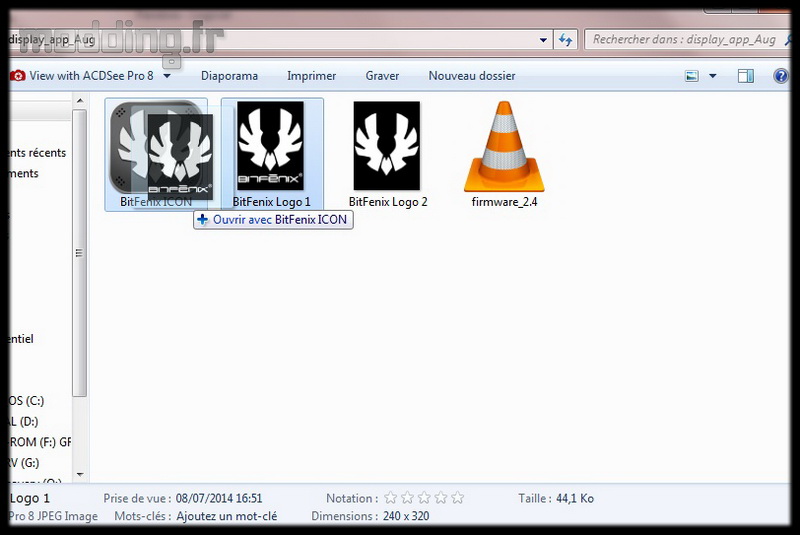This screenshot has height=535, width=800.
Task: Click Graver in the toolbar
Action: point(382,76)
